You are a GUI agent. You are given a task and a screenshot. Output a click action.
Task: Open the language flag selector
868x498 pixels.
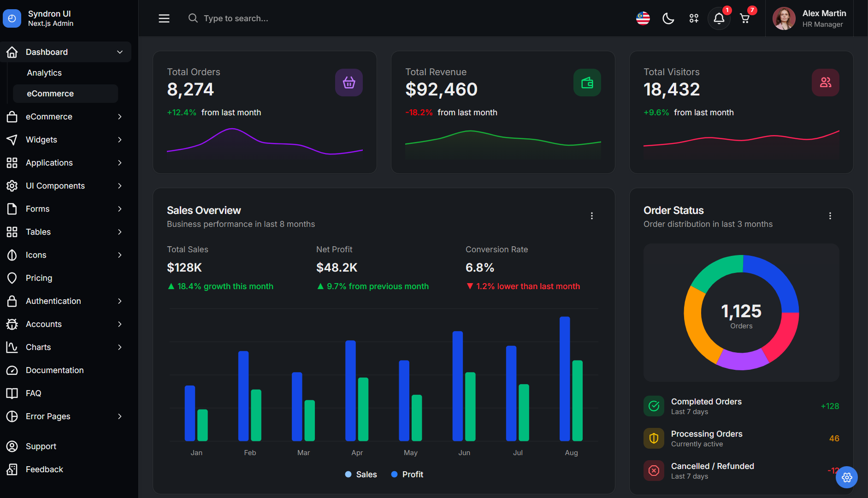643,18
